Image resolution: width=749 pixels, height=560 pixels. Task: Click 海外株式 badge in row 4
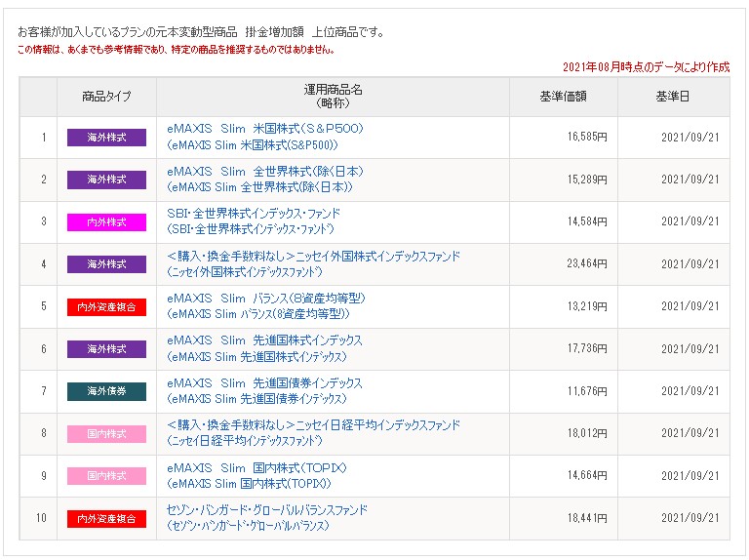[x=106, y=264]
